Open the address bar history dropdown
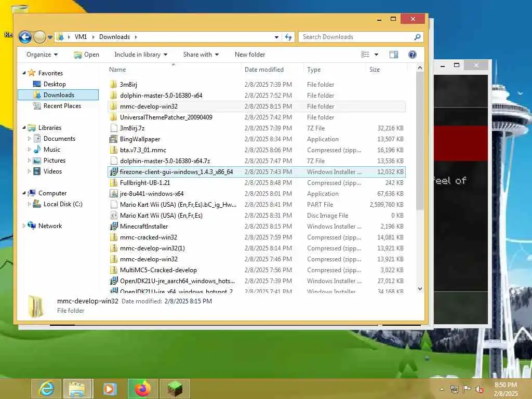Screen dimensions: 532x399 pos(276,37)
